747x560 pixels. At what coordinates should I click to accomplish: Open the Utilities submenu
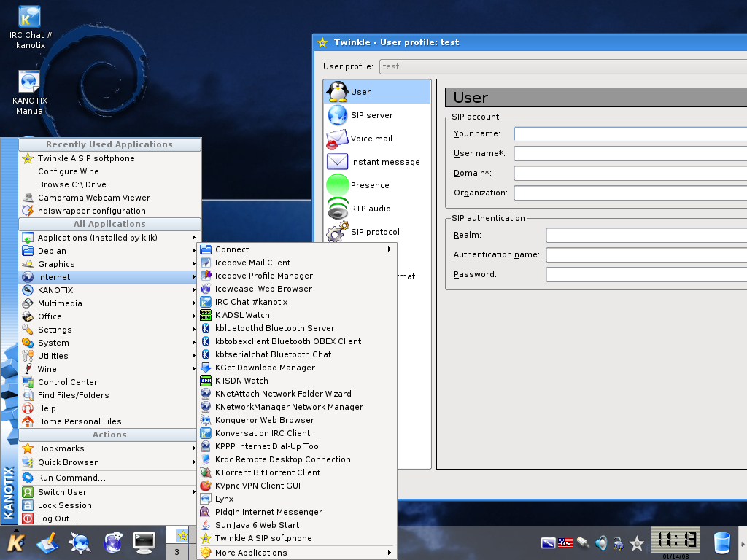tap(109, 356)
